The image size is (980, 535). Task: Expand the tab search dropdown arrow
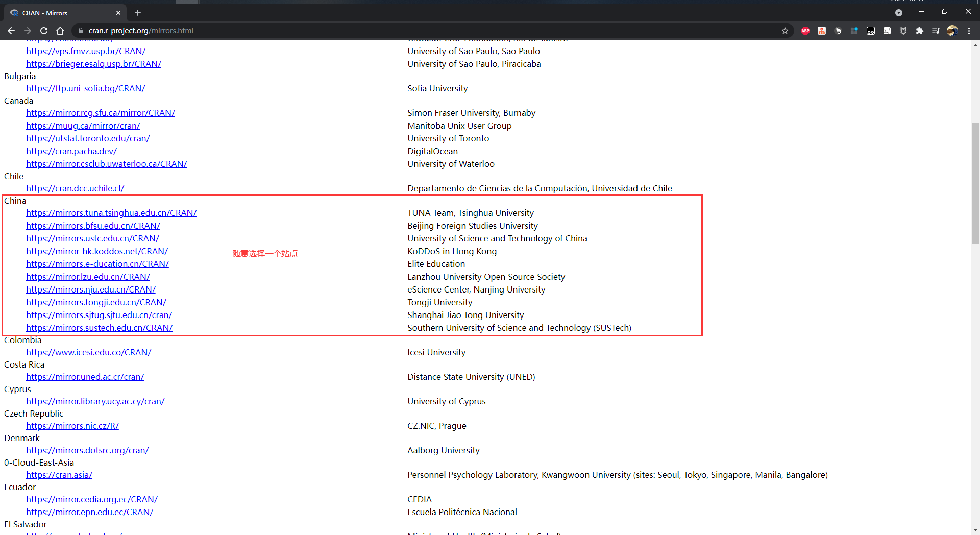(x=899, y=13)
